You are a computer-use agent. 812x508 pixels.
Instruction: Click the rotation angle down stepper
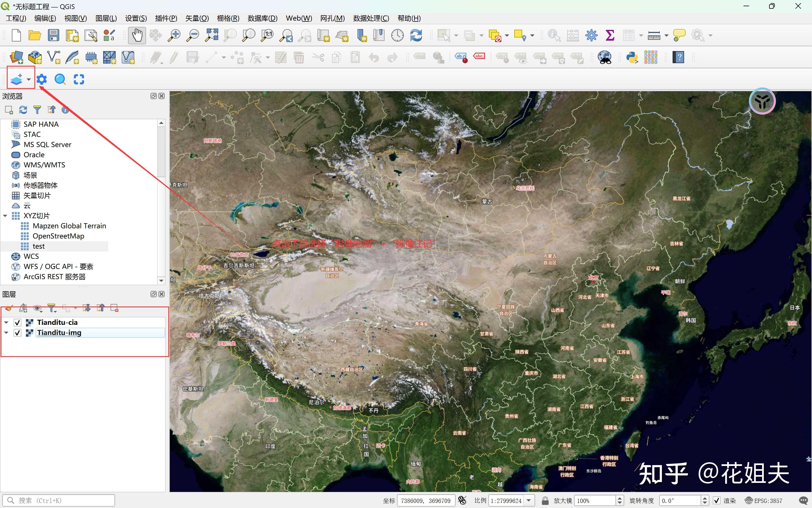705,503
